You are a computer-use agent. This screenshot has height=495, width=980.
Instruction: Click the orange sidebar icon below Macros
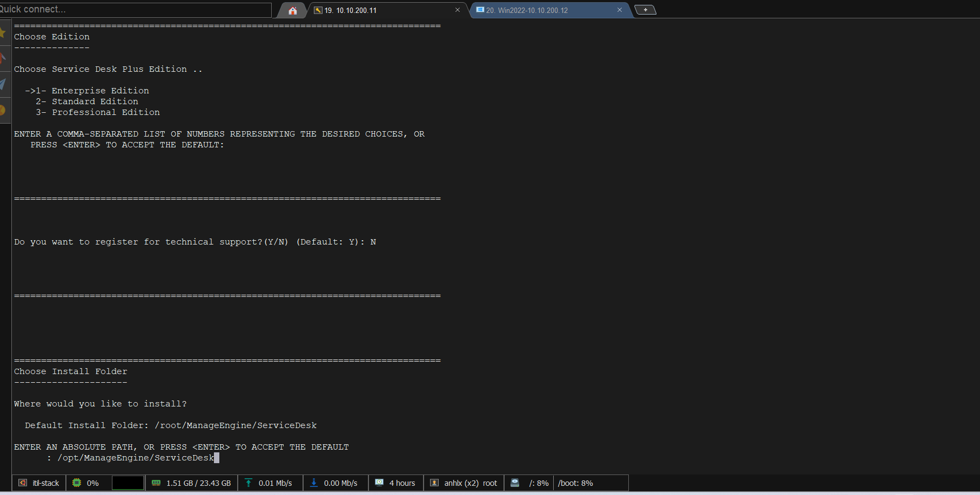(3, 110)
